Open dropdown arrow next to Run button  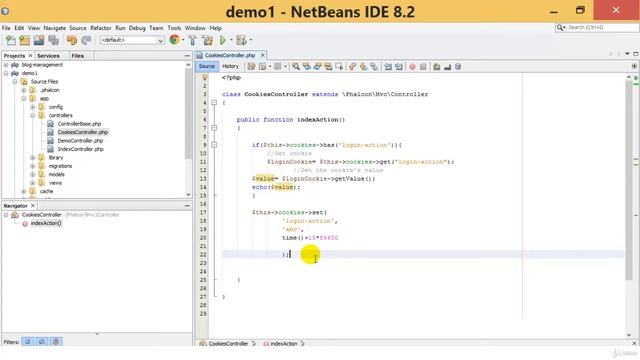231,40
